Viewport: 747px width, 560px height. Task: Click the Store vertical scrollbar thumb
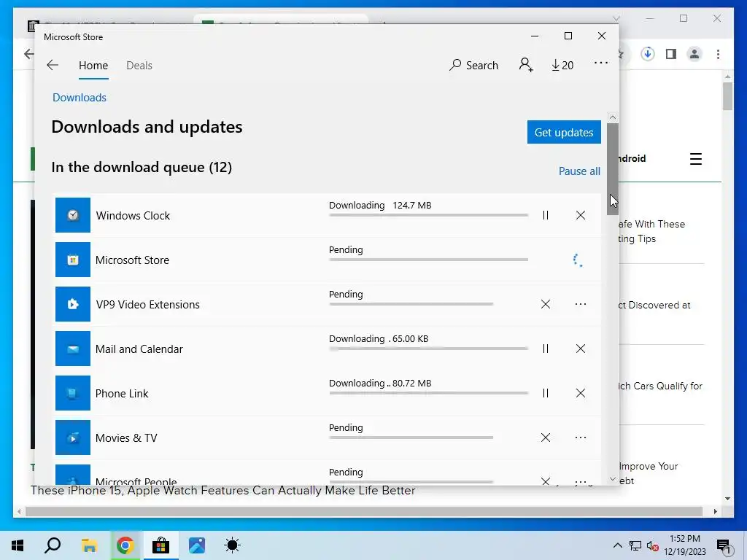[613, 169]
